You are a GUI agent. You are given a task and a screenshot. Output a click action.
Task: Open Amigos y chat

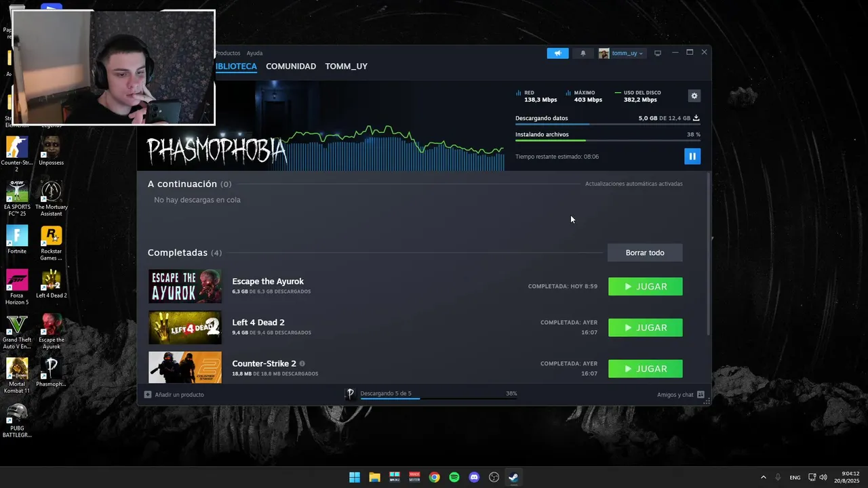(x=681, y=394)
